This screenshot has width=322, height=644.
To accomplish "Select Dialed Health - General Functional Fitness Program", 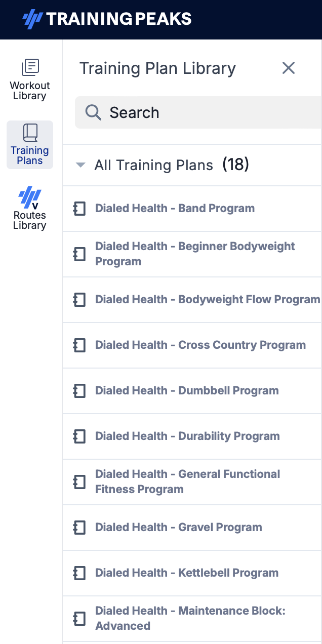I will (x=187, y=481).
